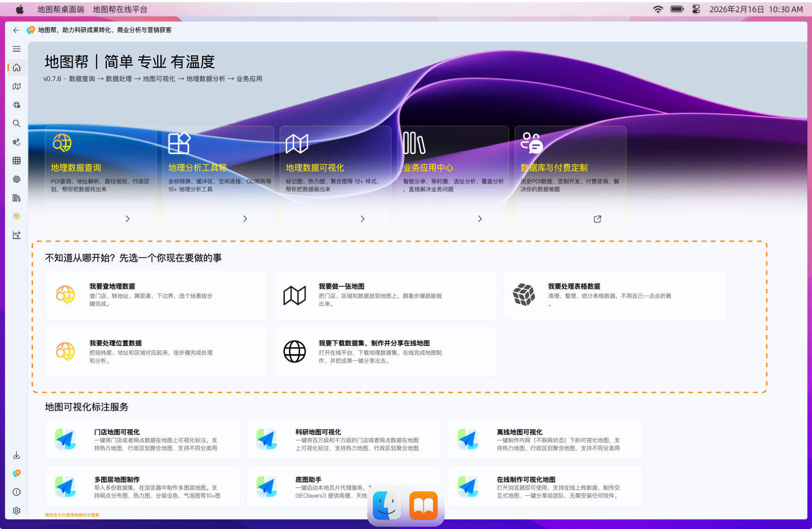Viewport: 812px width, 529px height.
Task: Select the globe with pin sidebar icon
Action: [17, 105]
